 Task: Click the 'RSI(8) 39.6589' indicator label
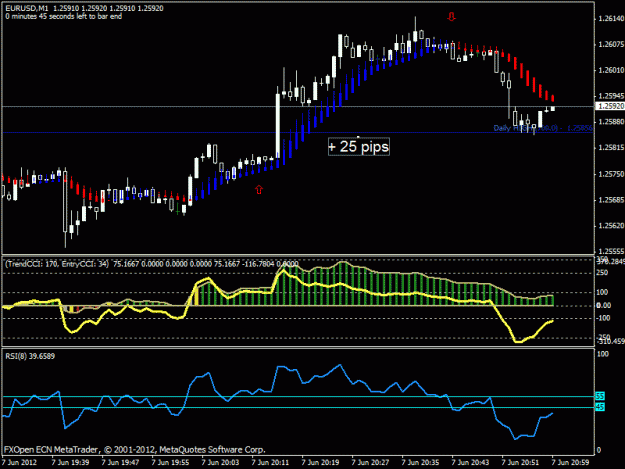click(x=30, y=356)
